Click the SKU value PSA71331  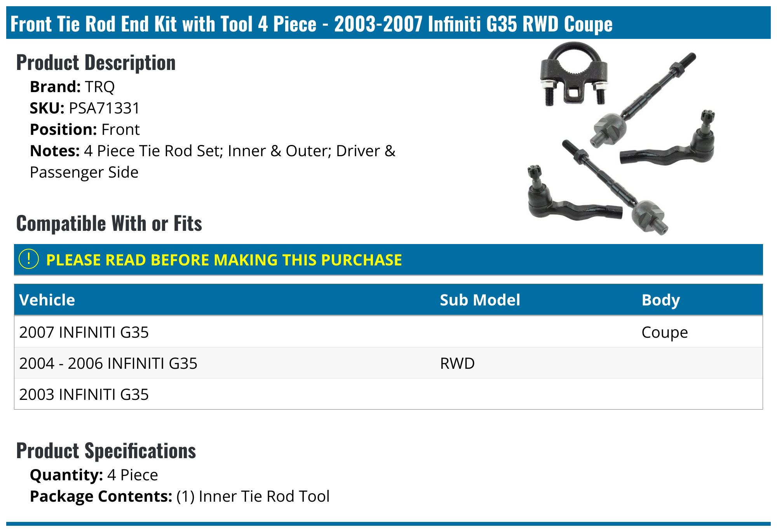click(x=104, y=108)
